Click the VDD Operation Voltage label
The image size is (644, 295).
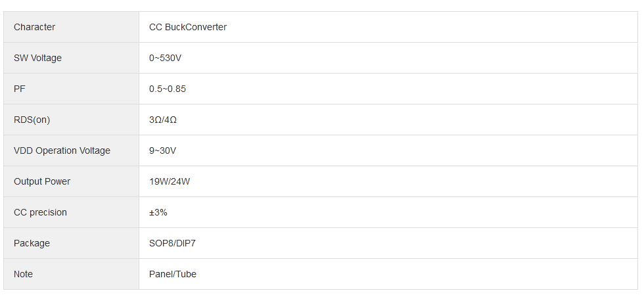coord(62,150)
